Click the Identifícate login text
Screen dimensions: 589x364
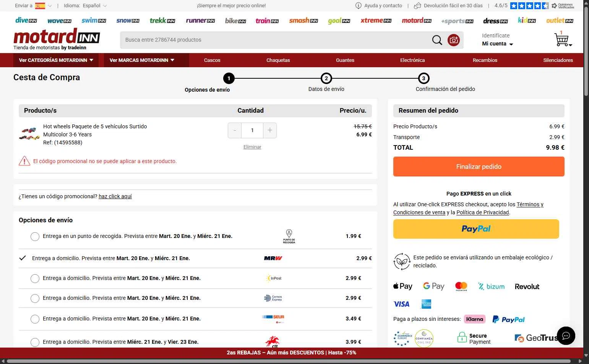(x=496, y=36)
